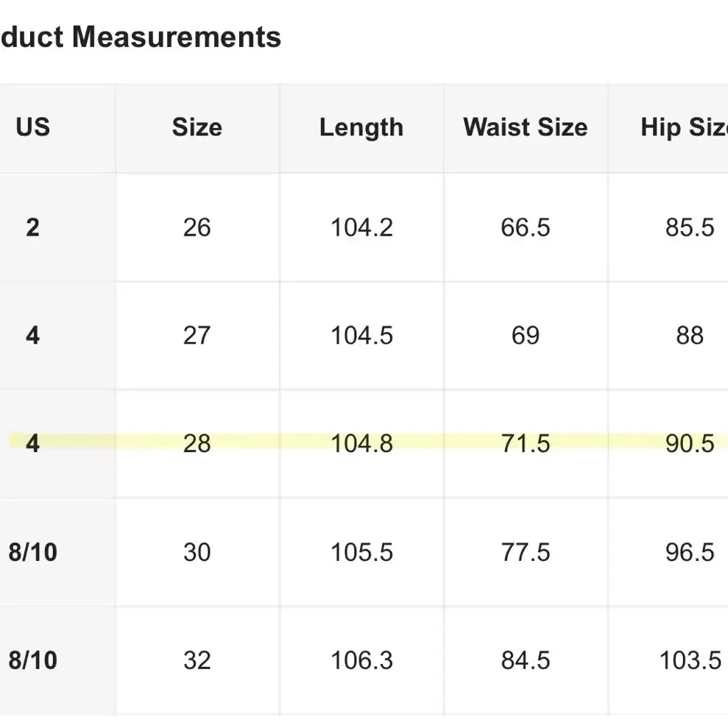Click size 27 cell
The image size is (728, 728).
pyautogui.click(x=197, y=335)
